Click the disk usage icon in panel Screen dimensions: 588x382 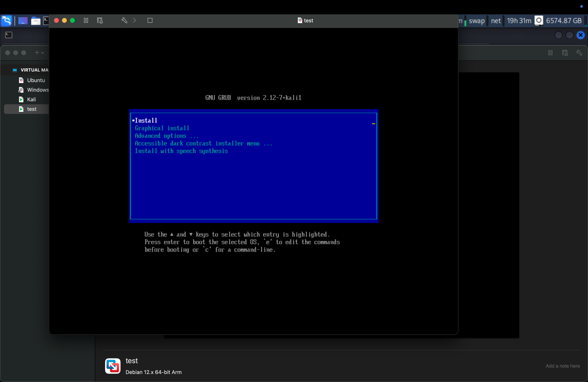(x=539, y=21)
